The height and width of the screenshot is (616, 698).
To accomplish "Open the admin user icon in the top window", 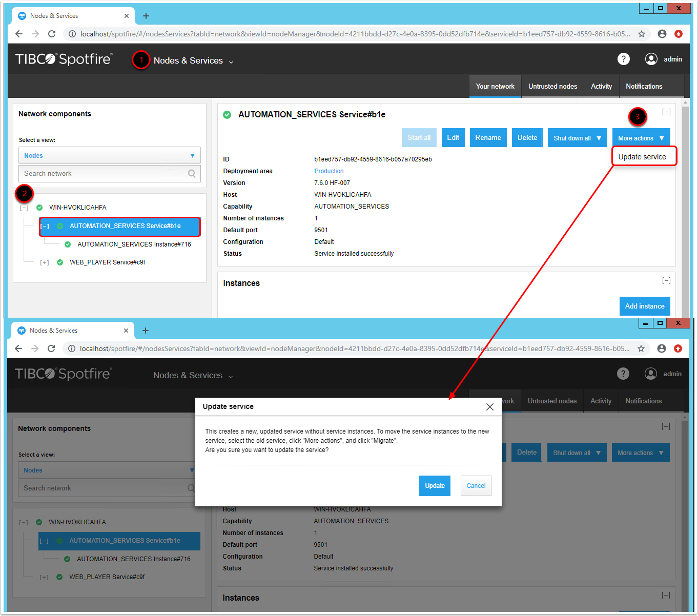I will pos(651,59).
